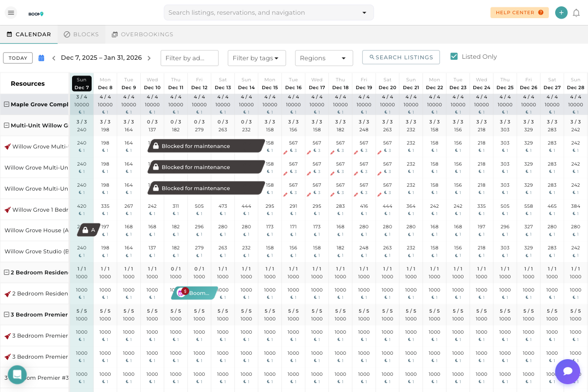Image resolution: width=588 pixels, height=392 pixels.
Task: Switch to the Overbookings tab
Action: (142, 34)
